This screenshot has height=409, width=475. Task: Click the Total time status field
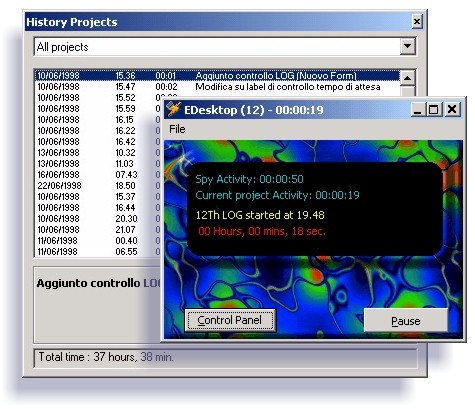(x=225, y=358)
